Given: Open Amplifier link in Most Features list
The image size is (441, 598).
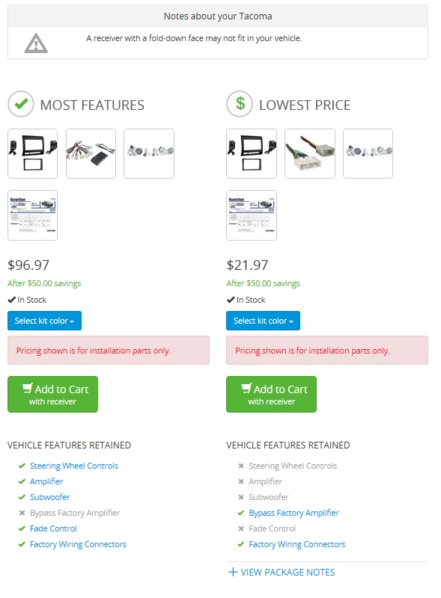Looking at the screenshot, I should tap(47, 481).
